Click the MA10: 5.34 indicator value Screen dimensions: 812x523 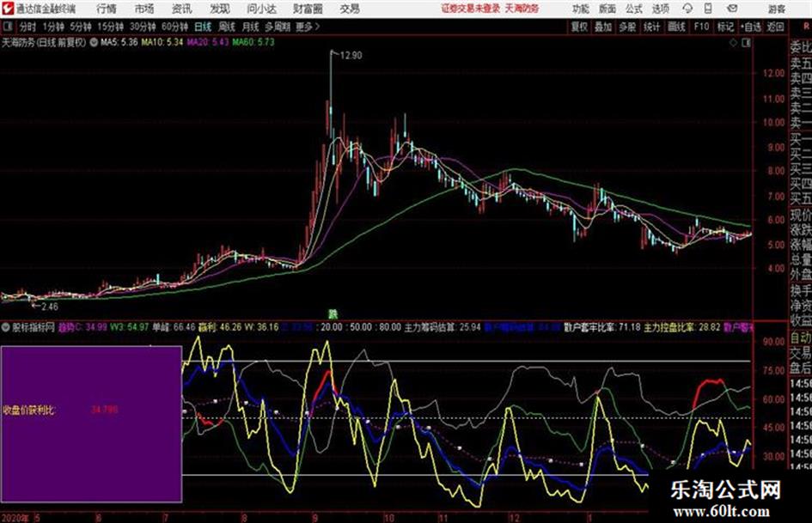coord(162,42)
